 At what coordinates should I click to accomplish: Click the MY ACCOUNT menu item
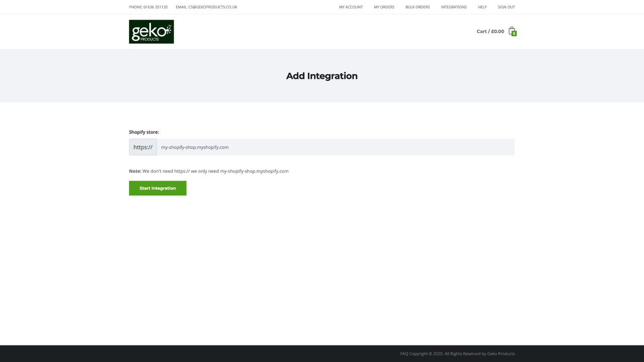pos(351,7)
